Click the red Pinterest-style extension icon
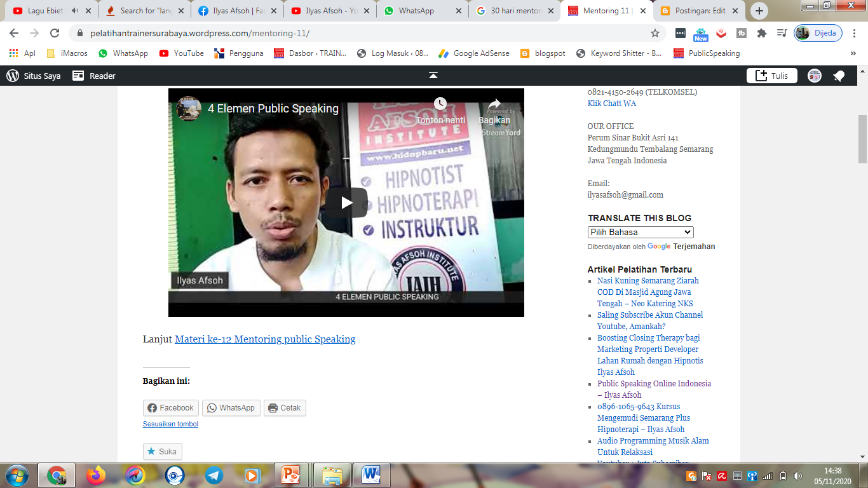868x488 pixels. click(x=721, y=33)
